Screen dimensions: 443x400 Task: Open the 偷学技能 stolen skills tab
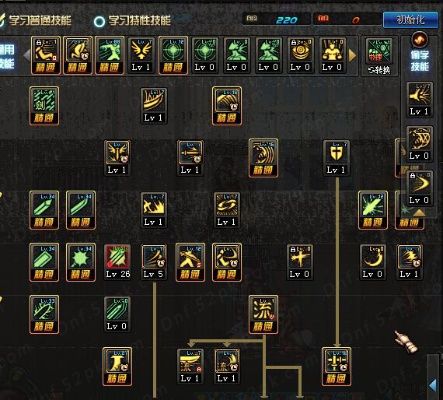pyautogui.click(x=419, y=55)
